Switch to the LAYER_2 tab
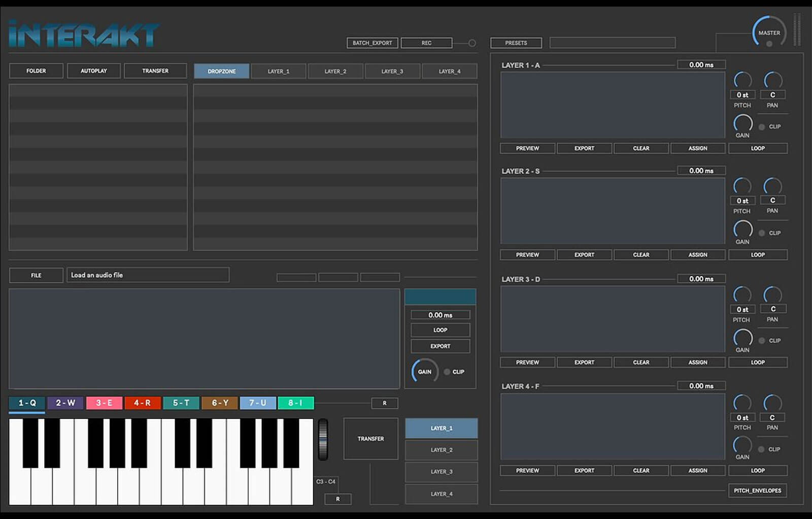Viewport: 812px width, 519px height. pos(335,71)
